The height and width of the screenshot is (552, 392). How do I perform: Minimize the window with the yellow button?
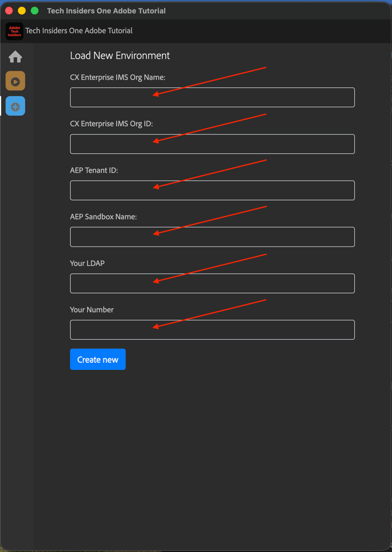pos(22,10)
